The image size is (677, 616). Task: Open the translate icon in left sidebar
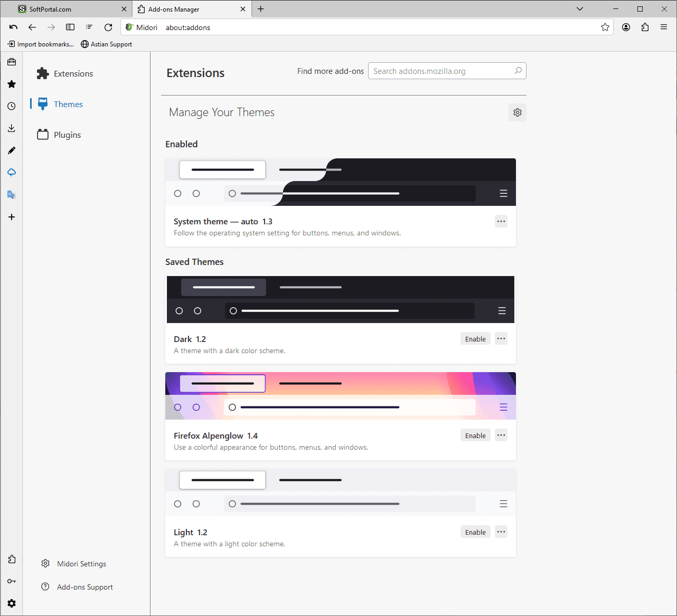(12, 195)
